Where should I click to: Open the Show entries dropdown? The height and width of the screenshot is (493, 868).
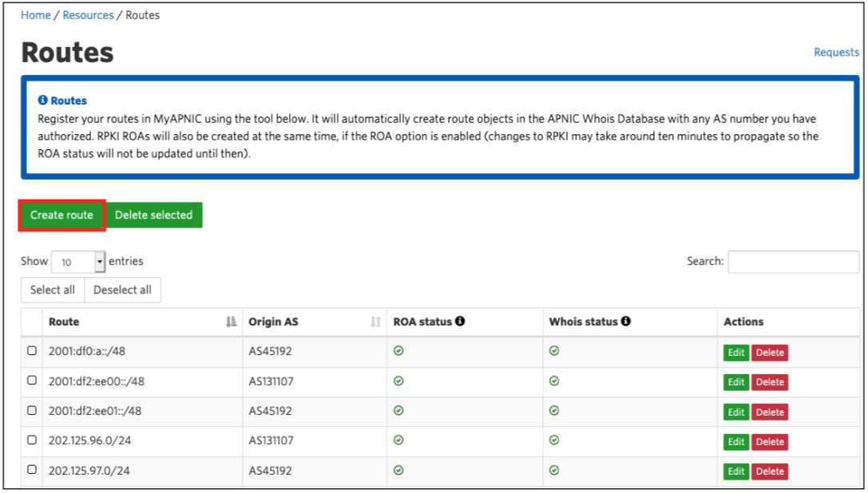coord(78,262)
